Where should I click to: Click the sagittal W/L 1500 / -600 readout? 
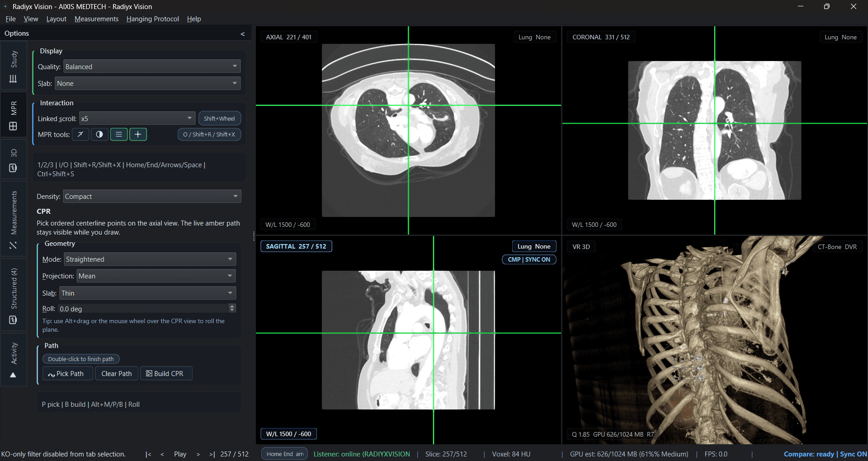coord(288,434)
